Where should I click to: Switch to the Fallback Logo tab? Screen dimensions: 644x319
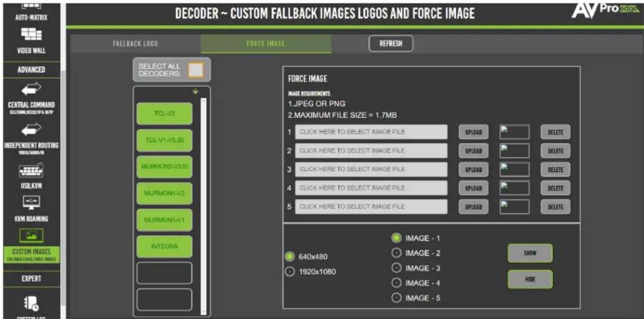pos(136,44)
